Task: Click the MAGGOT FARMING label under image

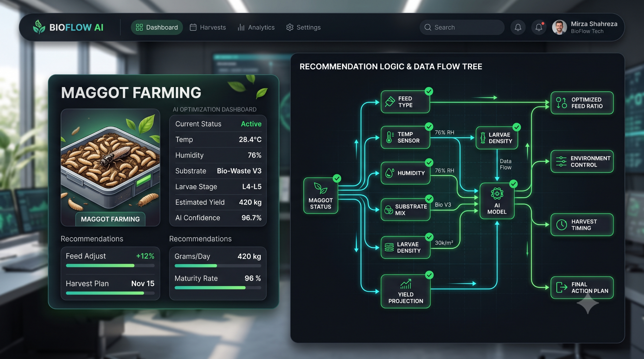Action: (x=110, y=219)
